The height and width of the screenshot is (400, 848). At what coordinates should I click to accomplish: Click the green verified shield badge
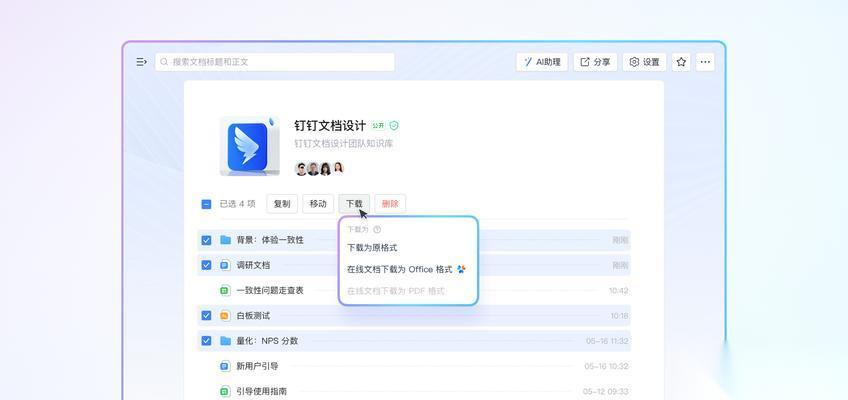(394, 126)
